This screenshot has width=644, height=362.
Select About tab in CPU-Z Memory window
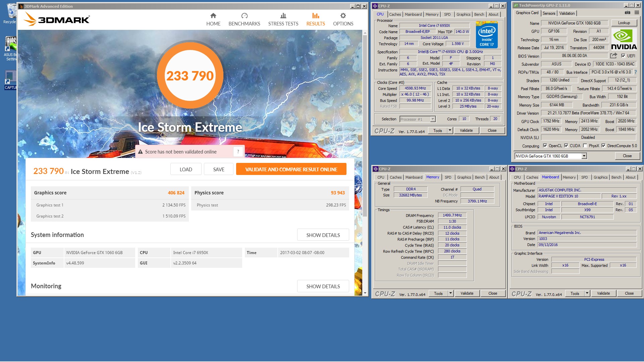click(494, 177)
